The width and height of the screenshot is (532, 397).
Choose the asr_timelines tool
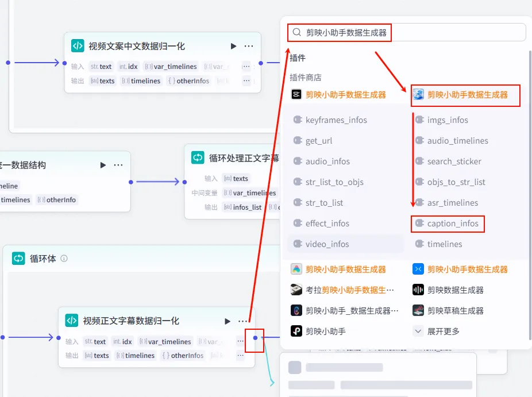coord(447,203)
